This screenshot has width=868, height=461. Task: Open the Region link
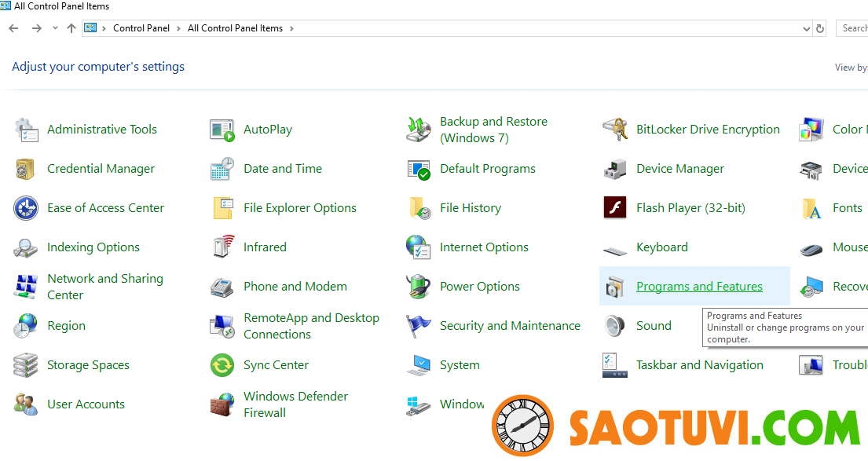(x=67, y=326)
